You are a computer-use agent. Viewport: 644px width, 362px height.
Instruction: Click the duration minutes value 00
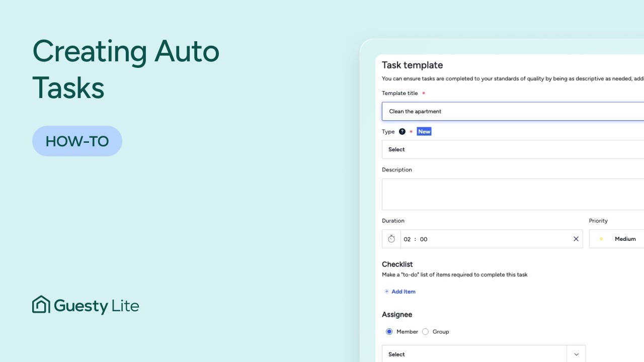point(424,239)
